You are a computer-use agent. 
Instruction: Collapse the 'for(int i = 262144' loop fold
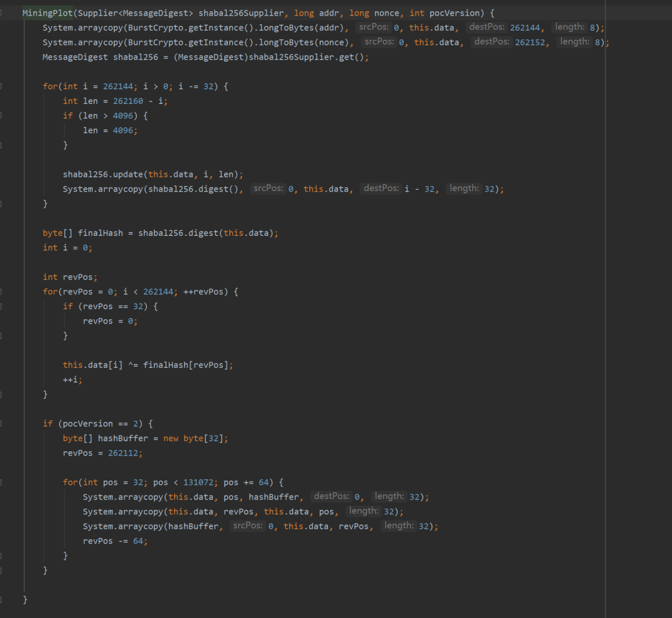2,86
